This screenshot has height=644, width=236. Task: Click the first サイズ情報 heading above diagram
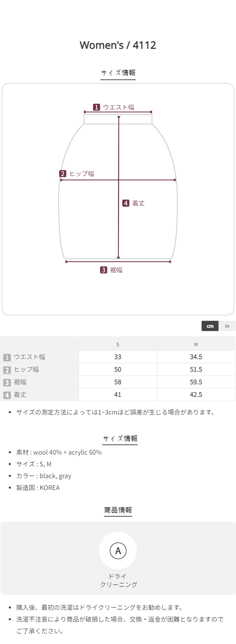click(118, 73)
